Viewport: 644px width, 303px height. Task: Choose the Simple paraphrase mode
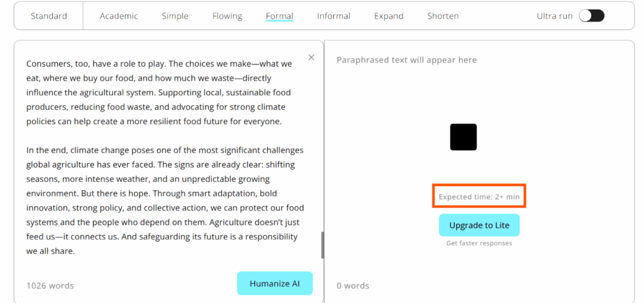click(x=175, y=16)
